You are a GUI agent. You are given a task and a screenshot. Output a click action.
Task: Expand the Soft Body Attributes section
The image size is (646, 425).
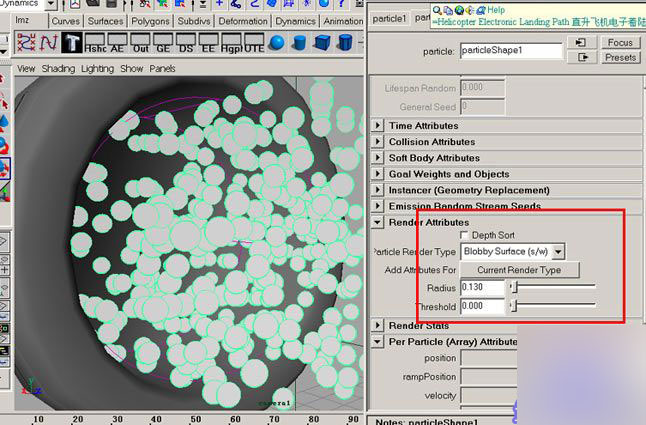(377, 157)
